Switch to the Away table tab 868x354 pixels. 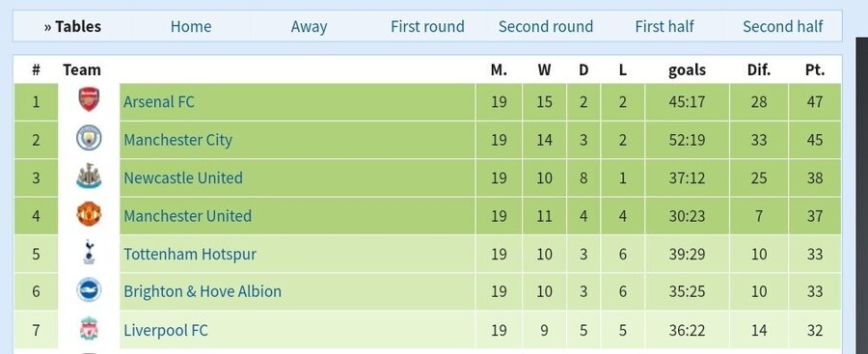click(x=309, y=27)
